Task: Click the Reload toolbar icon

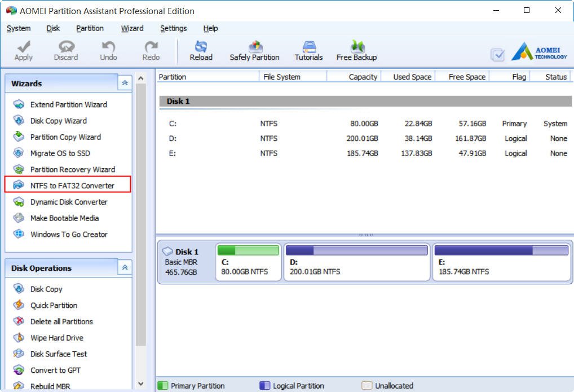Action: [x=201, y=46]
